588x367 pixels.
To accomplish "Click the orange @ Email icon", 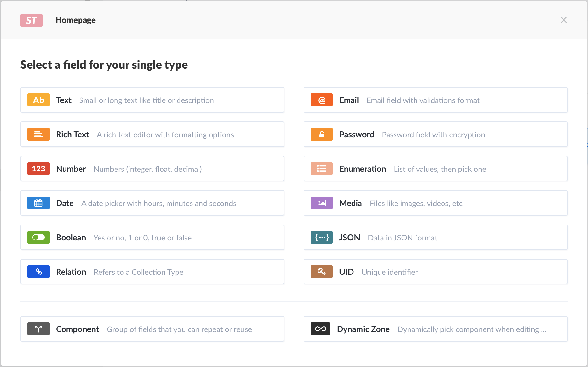I will 321,100.
